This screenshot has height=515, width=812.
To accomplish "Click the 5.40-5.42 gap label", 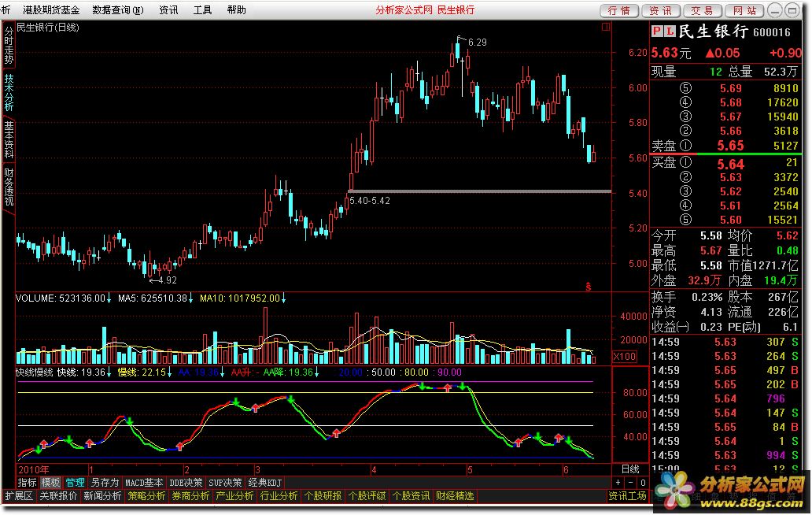I will point(370,201).
